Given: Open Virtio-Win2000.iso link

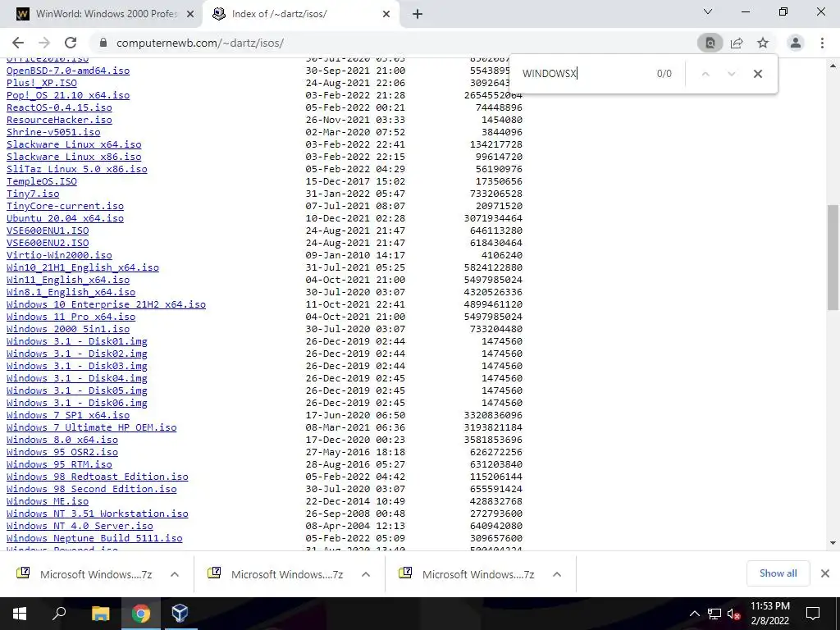Looking at the screenshot, I should coord(59,255).
